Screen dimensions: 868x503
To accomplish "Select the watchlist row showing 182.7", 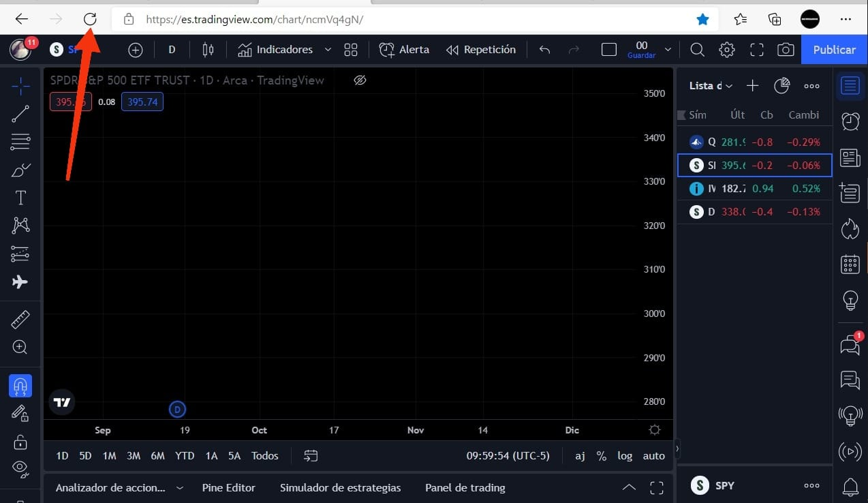I will coord(754,189).
